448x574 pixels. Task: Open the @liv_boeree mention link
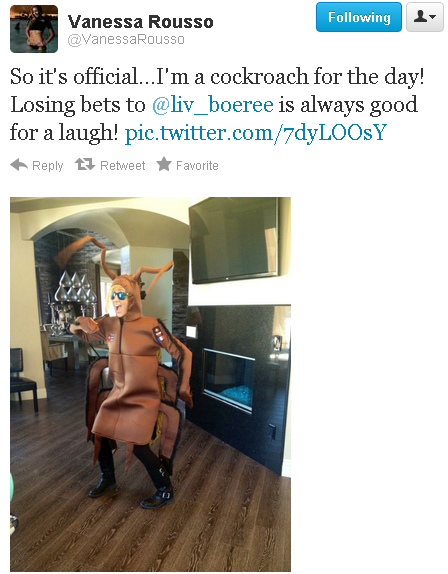(213, 105)
